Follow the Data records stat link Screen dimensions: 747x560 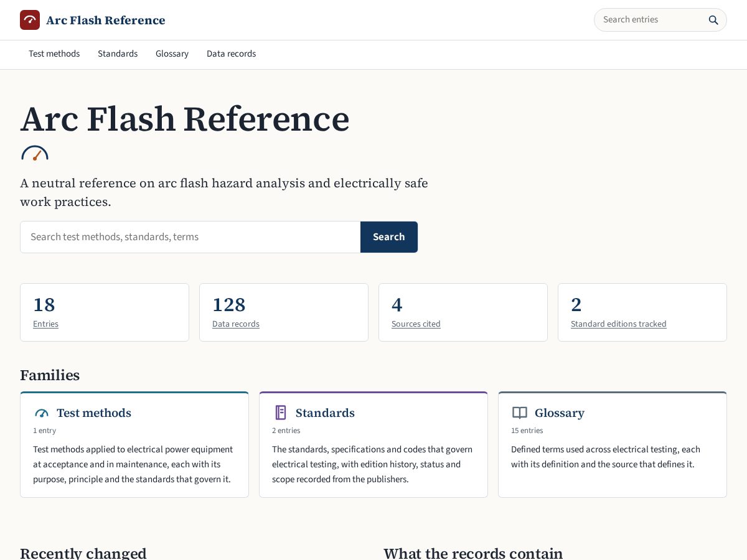pyautogui.click(x=236, y=324)
